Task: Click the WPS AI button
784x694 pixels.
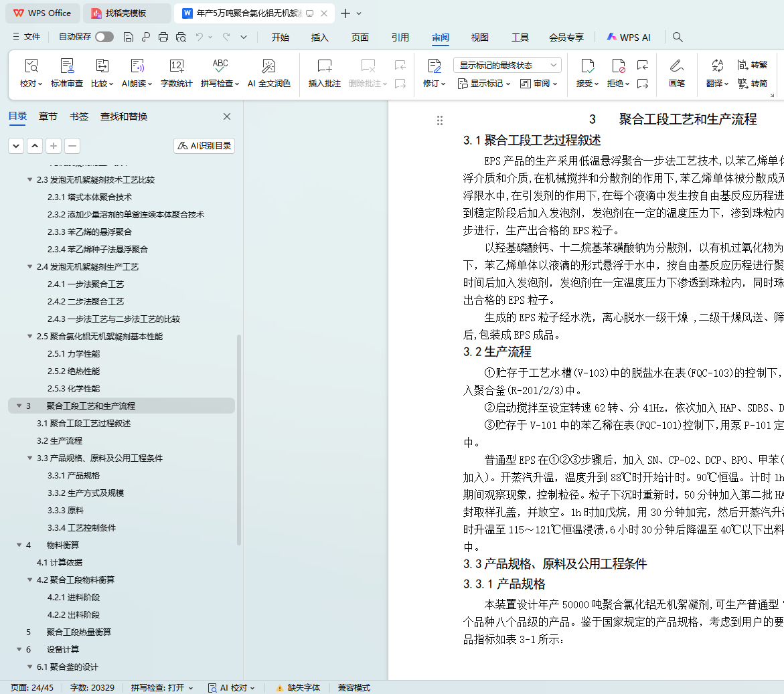Action: (628, 37)
